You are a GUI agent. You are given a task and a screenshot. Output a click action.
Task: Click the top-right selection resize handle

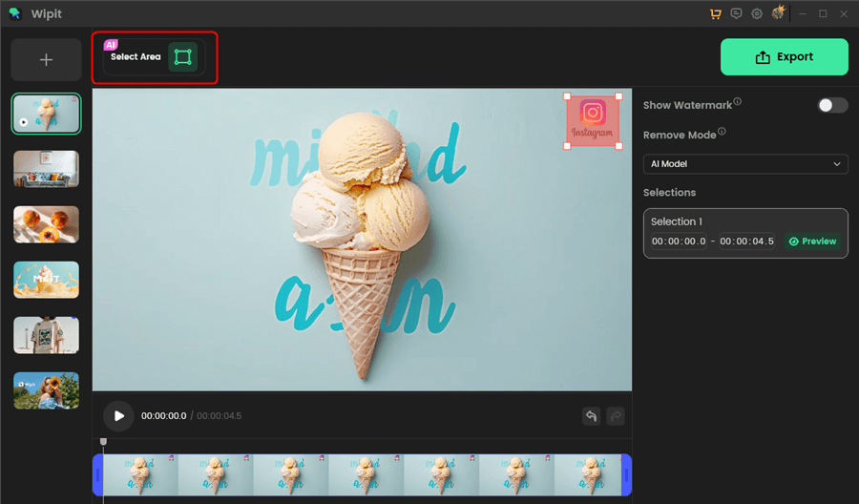(x=619, y=96)
